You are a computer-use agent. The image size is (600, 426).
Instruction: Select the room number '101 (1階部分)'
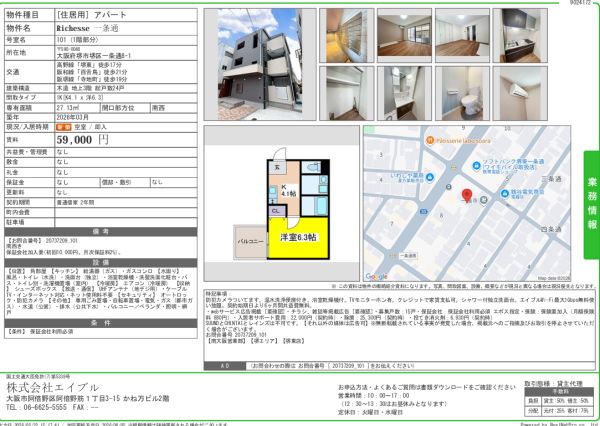tap(78, 40)
